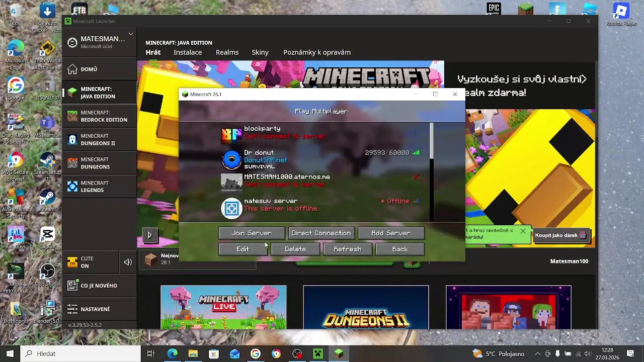Open Steam desktop shortcut
This screenshot has width=644, height=362.
coord(47,200)
